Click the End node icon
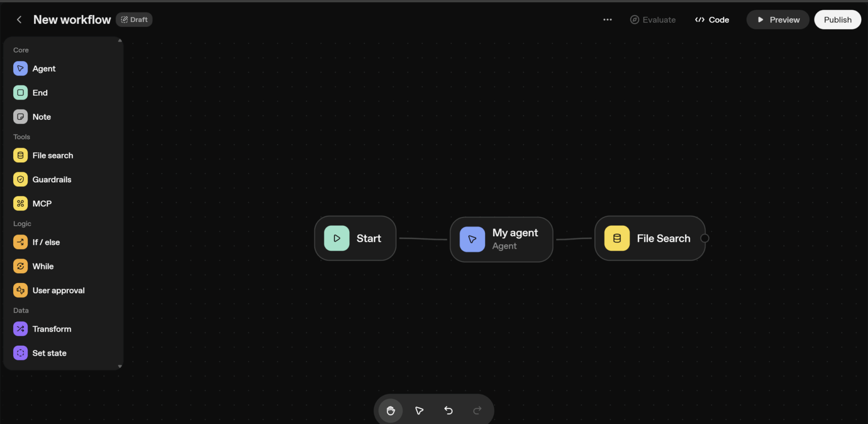Viewport: 868px width, 424px height. (x=20, y=93)
